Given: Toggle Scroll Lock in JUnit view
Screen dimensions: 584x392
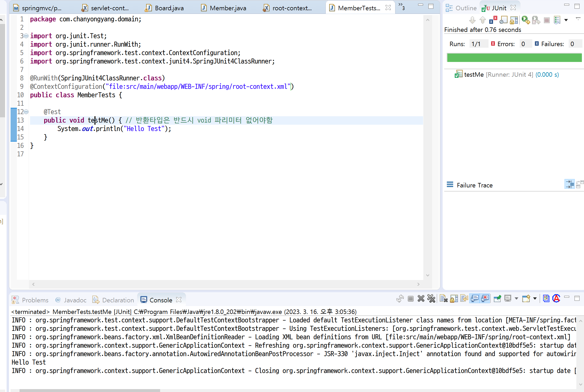Looking at the screenshot, I should pyautogui.click(x=514, y=20).
